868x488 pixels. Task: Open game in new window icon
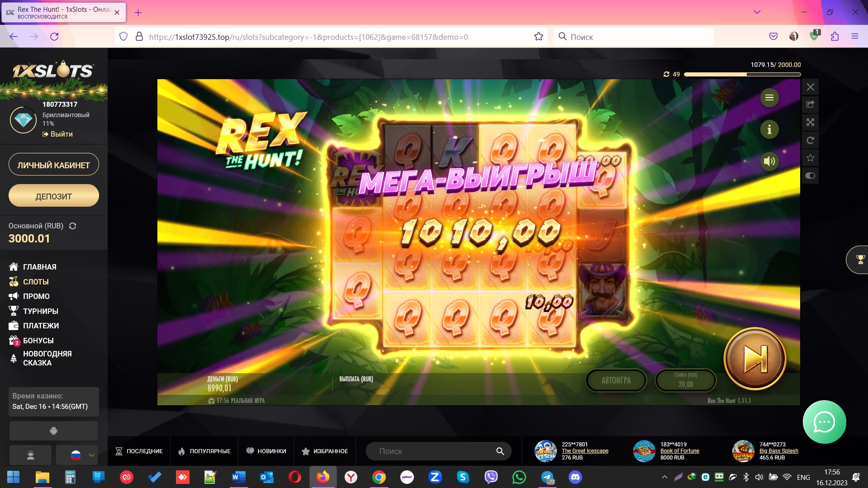coord(810,104)
